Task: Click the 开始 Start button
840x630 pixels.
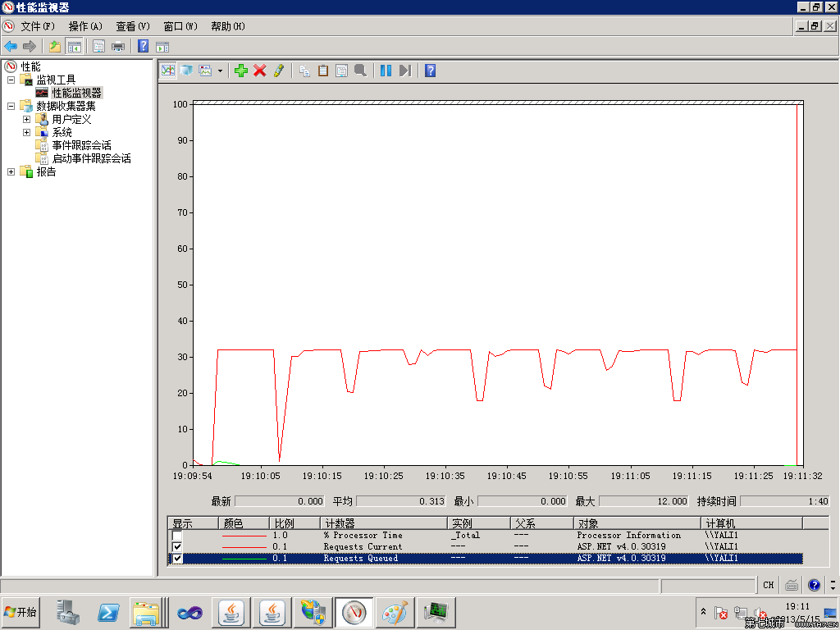Action: click(x=21, y=612)
